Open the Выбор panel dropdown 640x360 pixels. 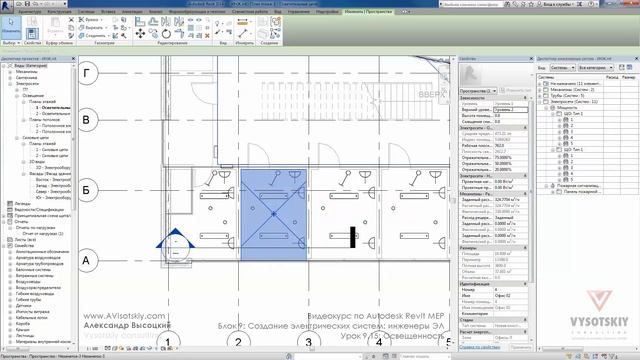coord(11,42)
